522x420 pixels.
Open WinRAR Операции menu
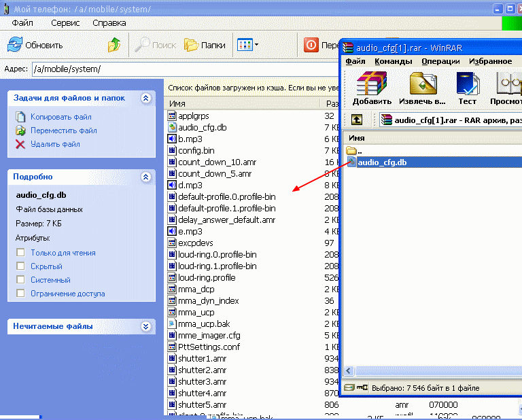[440, 61]
